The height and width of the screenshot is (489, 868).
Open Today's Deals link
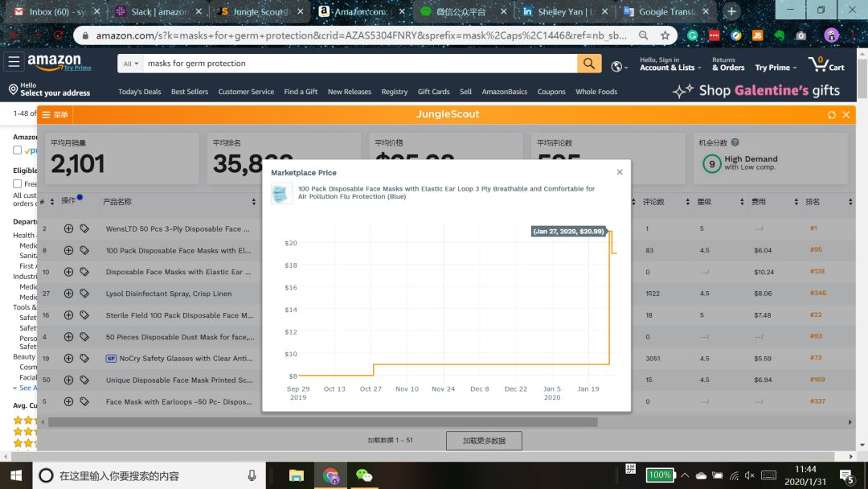(x=140, y=92)
